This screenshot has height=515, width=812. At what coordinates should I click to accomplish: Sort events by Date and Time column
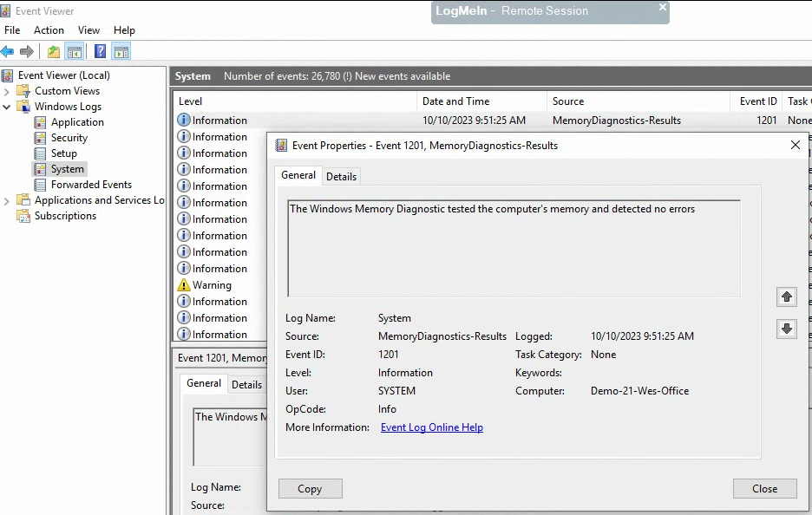[455, 101]
